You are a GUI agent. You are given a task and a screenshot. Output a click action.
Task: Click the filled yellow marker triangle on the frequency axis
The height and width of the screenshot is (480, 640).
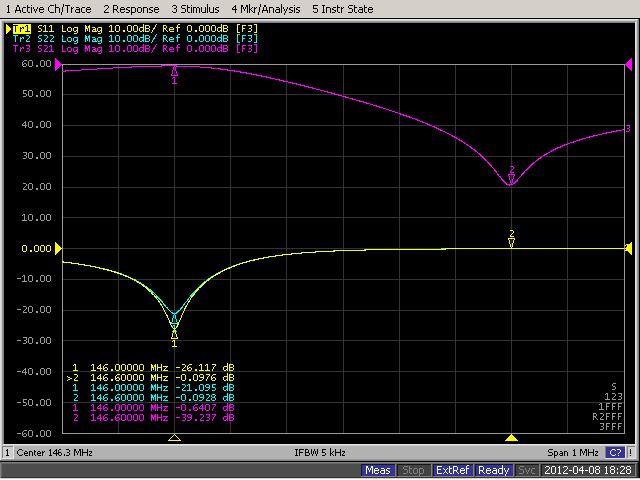point(511,438)
